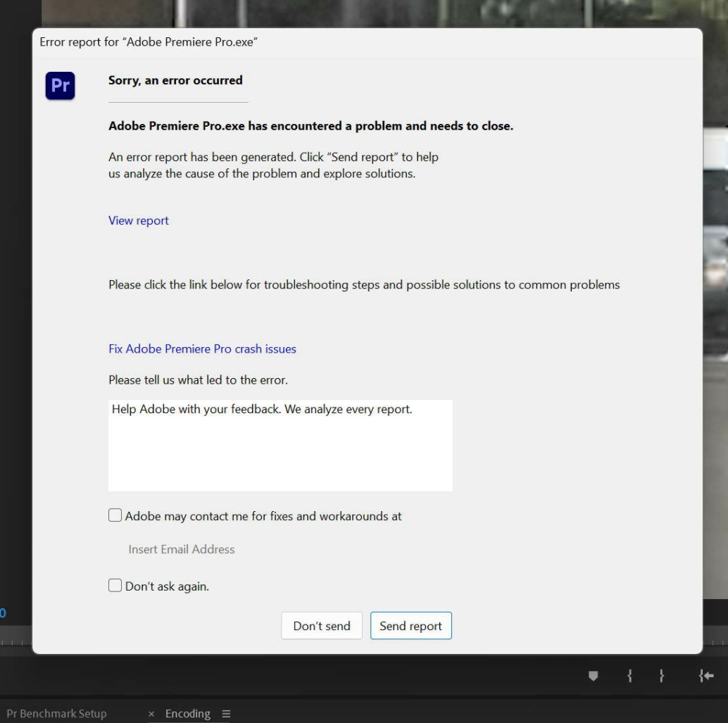Close the Encoding panel tab

[151, 714]
